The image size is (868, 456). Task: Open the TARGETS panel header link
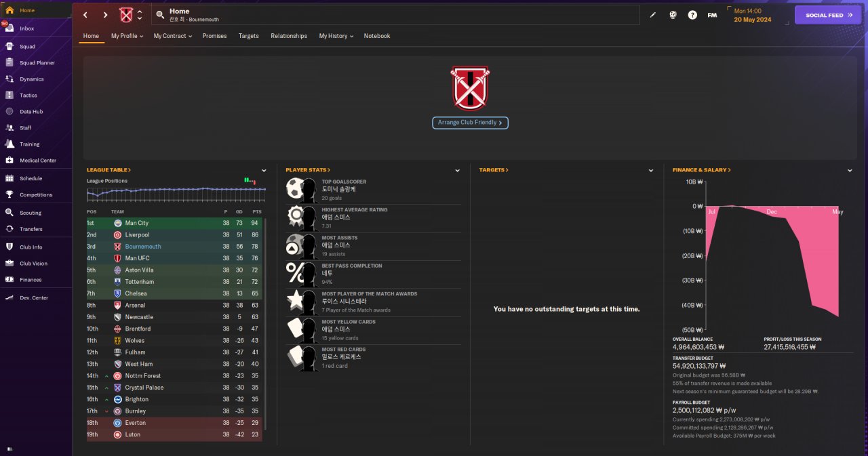click(494, 170)
